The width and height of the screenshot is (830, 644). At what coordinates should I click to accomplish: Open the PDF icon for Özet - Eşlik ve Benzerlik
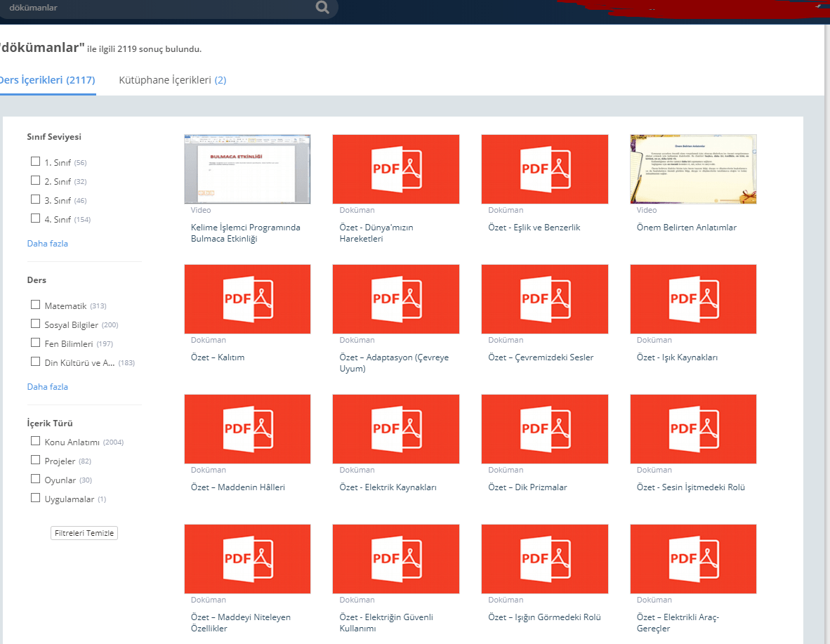click(x=545, y=169)
